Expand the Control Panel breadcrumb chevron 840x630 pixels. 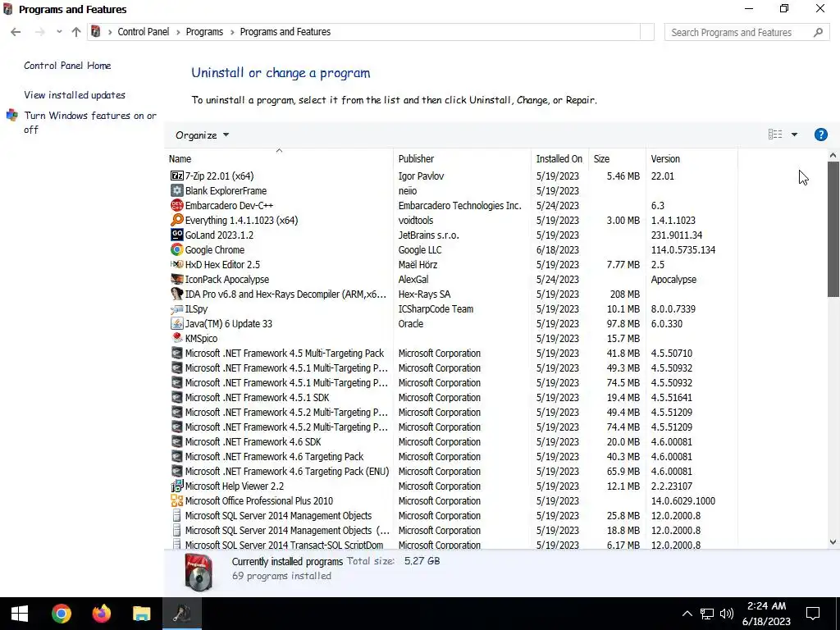178,32
